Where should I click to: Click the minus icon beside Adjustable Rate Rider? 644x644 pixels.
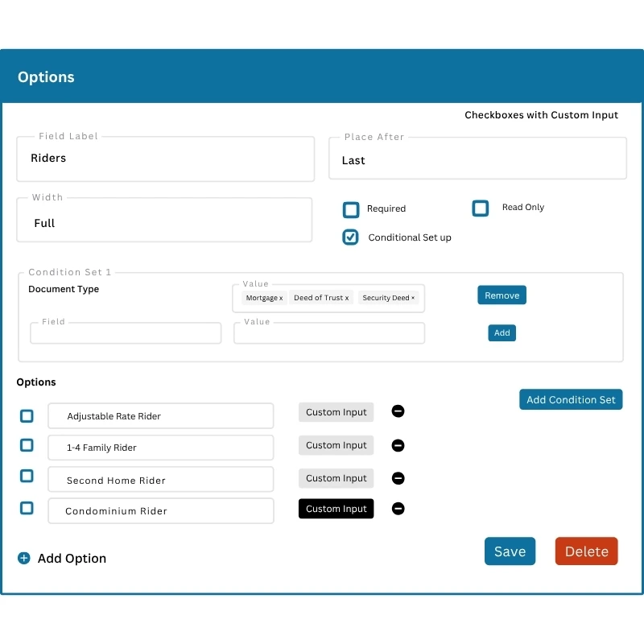(x=398, y=411)
